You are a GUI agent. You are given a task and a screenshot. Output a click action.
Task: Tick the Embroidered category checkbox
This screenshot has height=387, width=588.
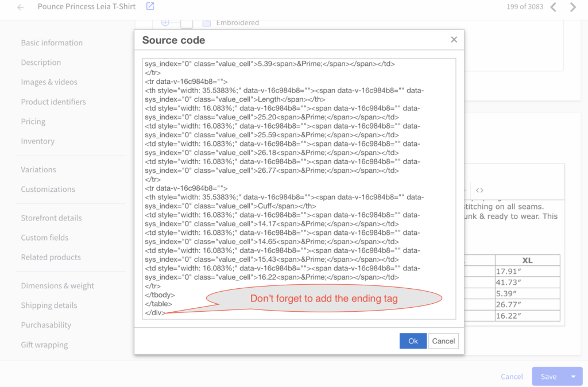187,23
